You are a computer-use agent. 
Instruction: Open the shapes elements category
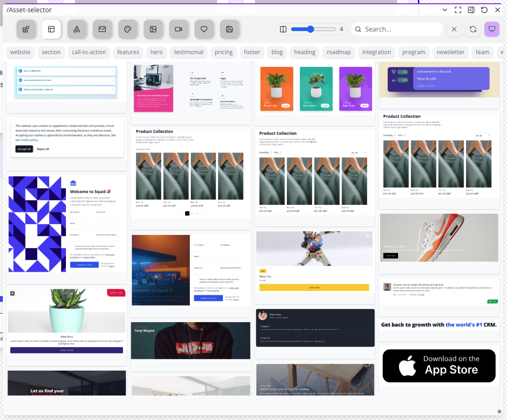77,29
